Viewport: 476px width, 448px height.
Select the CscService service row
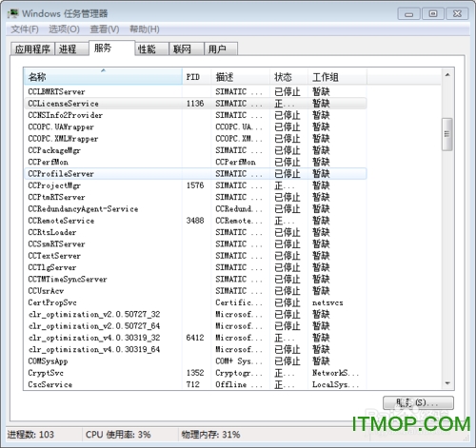pyautogui.click(x=195, y=384)
